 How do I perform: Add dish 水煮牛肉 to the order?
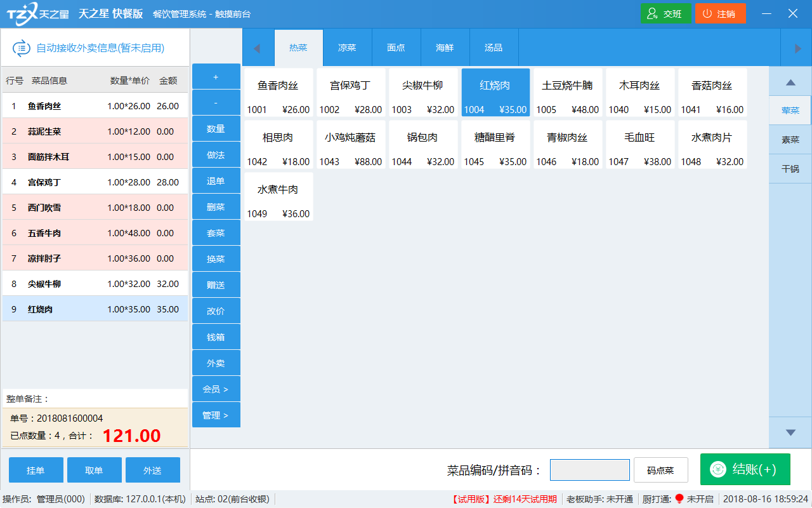(278, 197)
